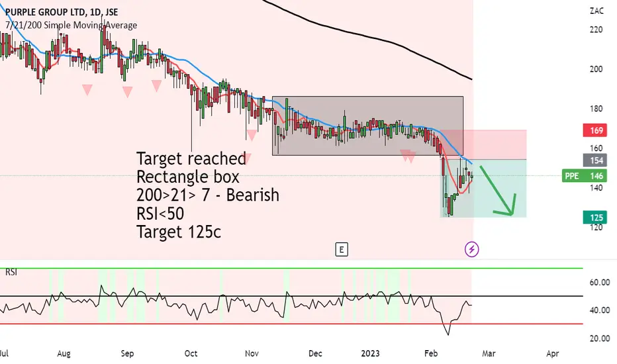Click the 180 price axis value
617x364 pixels.
[596, 109]
